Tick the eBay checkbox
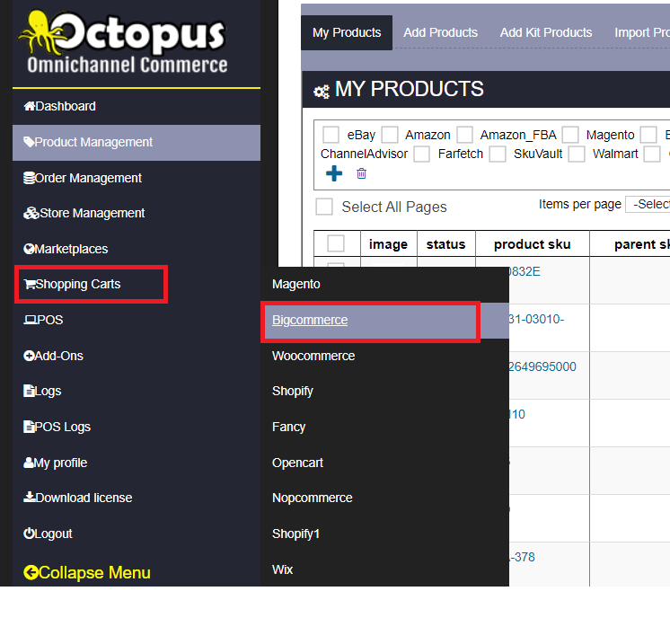The image size is (670, 644). click(331, 135)
